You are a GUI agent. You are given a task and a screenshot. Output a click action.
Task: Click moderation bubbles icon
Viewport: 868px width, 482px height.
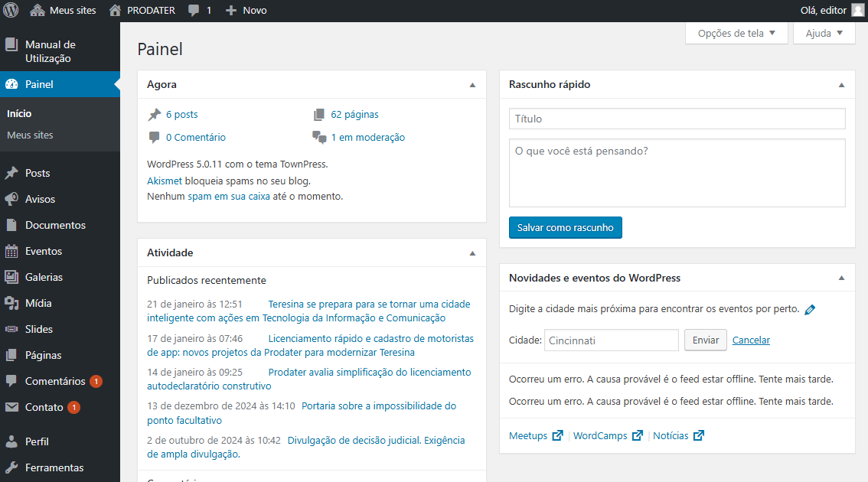pos(319,137)
